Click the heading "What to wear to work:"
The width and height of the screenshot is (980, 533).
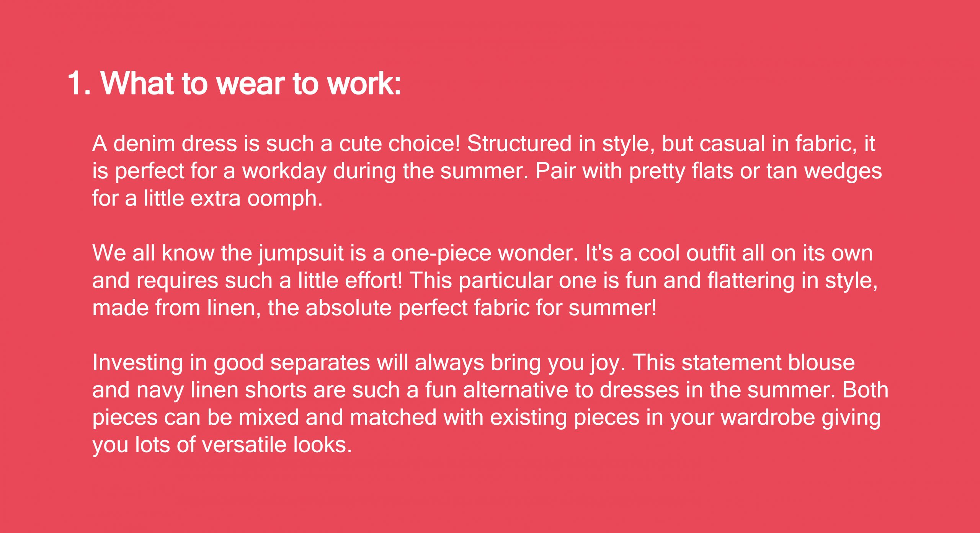coord(251,83)
